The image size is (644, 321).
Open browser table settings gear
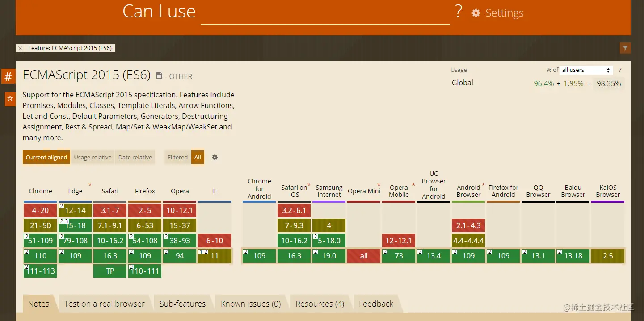215,157
